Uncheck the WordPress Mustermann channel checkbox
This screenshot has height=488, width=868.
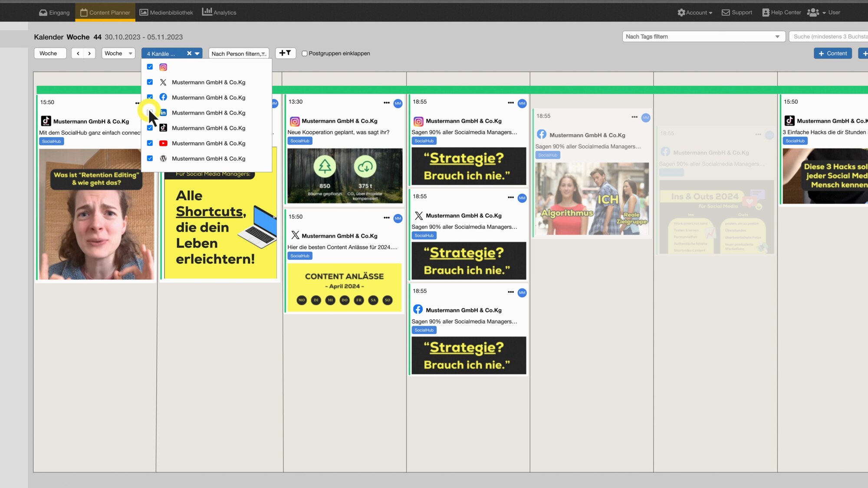coord(150,158)
